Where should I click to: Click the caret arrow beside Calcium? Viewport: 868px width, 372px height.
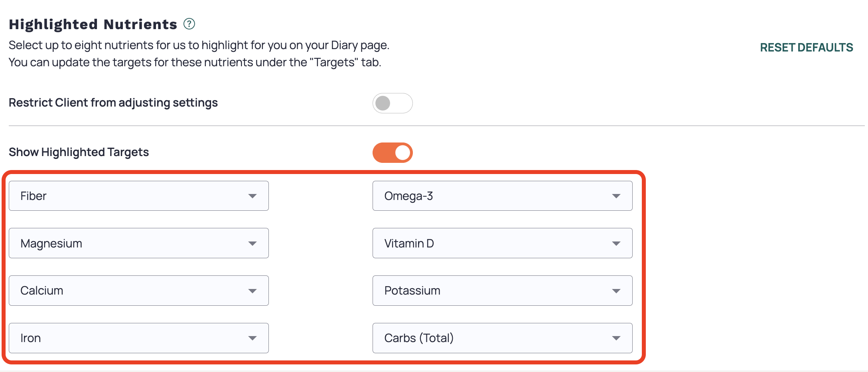[252, 291]
